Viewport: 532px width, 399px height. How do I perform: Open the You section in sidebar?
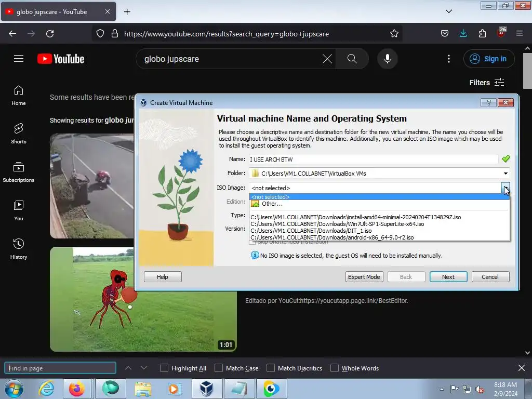(x=19, y=210)
